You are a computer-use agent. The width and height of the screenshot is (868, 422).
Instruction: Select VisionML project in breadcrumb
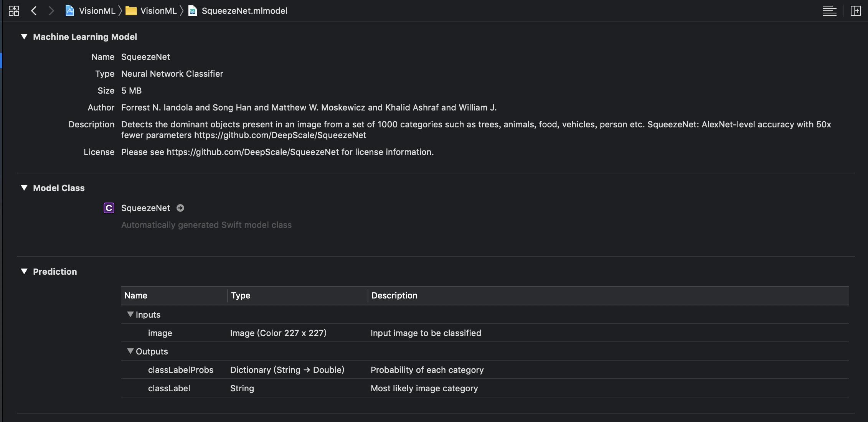pyautogui.click(x=97, y=11)
